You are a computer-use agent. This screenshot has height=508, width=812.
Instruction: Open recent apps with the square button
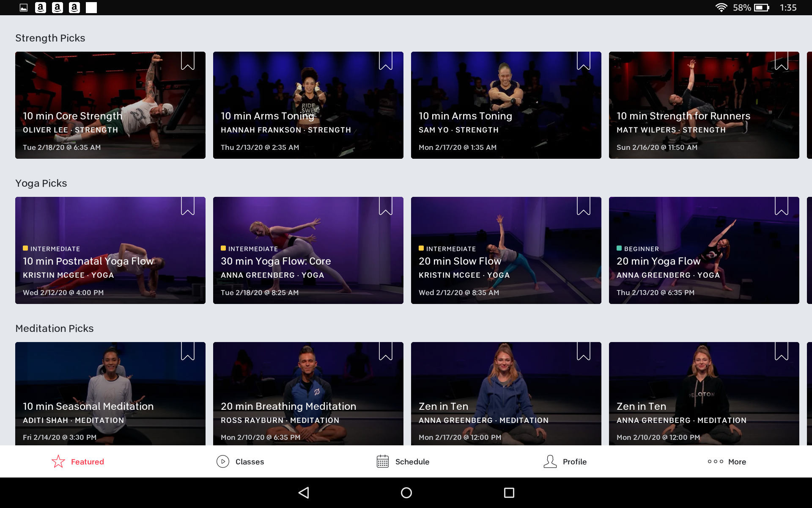pyautogui.click(x=509, y=492)
